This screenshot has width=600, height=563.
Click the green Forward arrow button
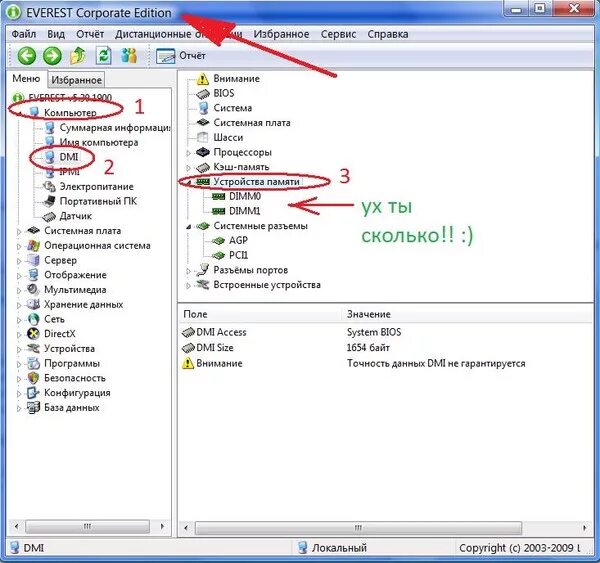(52, 56)
